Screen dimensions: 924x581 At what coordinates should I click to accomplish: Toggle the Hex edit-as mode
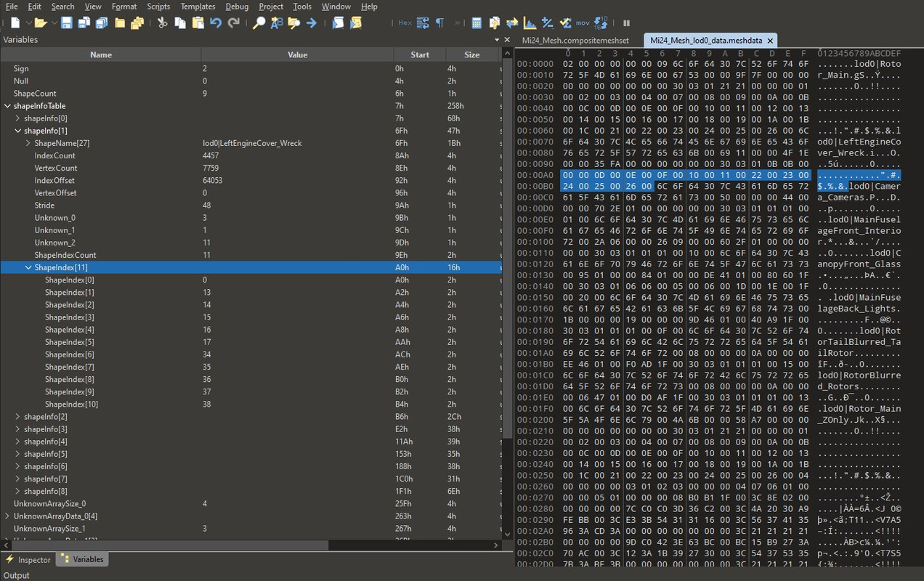(x=405, y=23)
